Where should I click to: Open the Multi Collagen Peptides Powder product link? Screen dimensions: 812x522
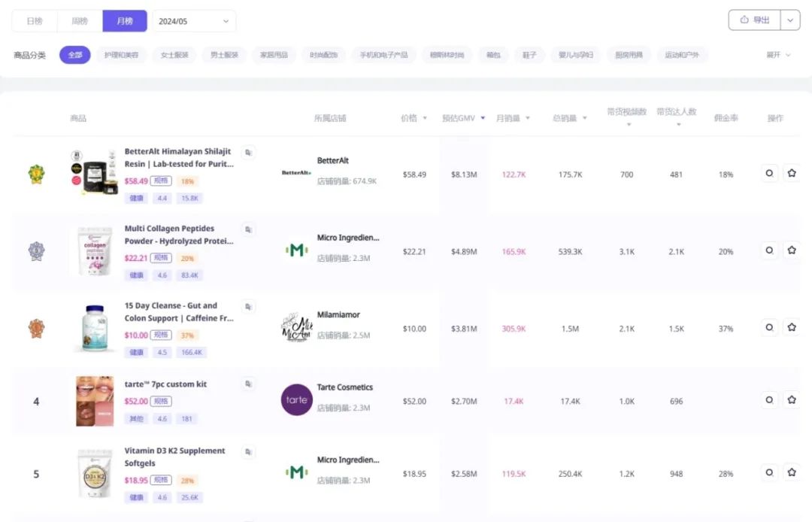point(179,235)
